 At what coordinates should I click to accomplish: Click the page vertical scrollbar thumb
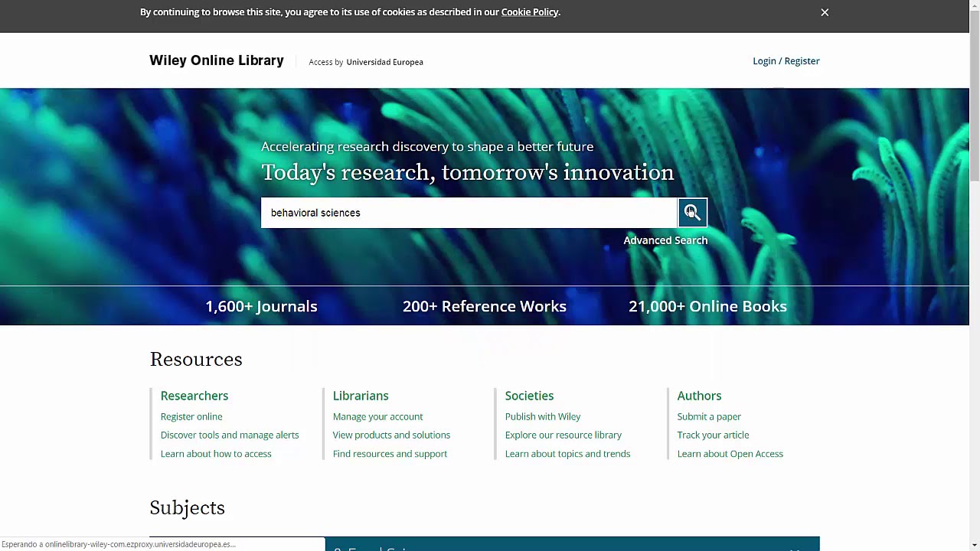click(x=974, y=96)
